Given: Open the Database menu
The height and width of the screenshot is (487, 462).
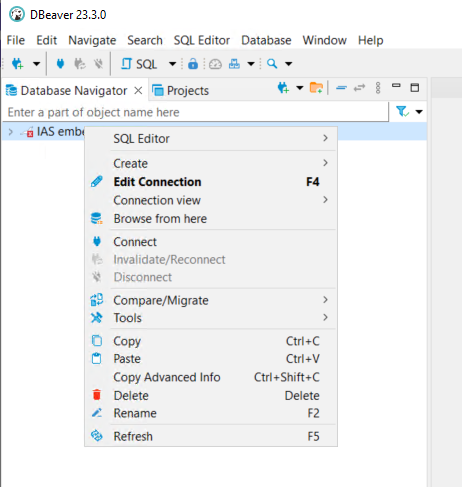Looking at the screenshot, I should pyautogui.click(x=266, y=40).
